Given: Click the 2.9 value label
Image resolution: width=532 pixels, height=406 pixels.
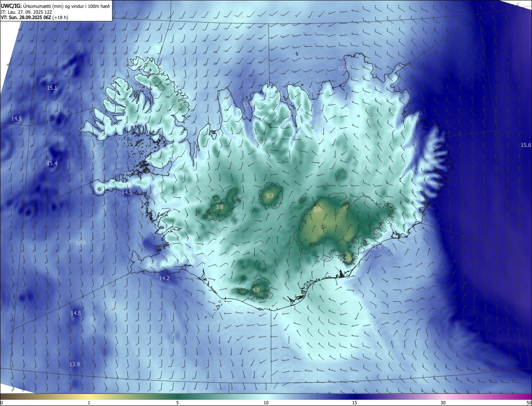Looking at the screenshot, I should (x=348, y=259).
